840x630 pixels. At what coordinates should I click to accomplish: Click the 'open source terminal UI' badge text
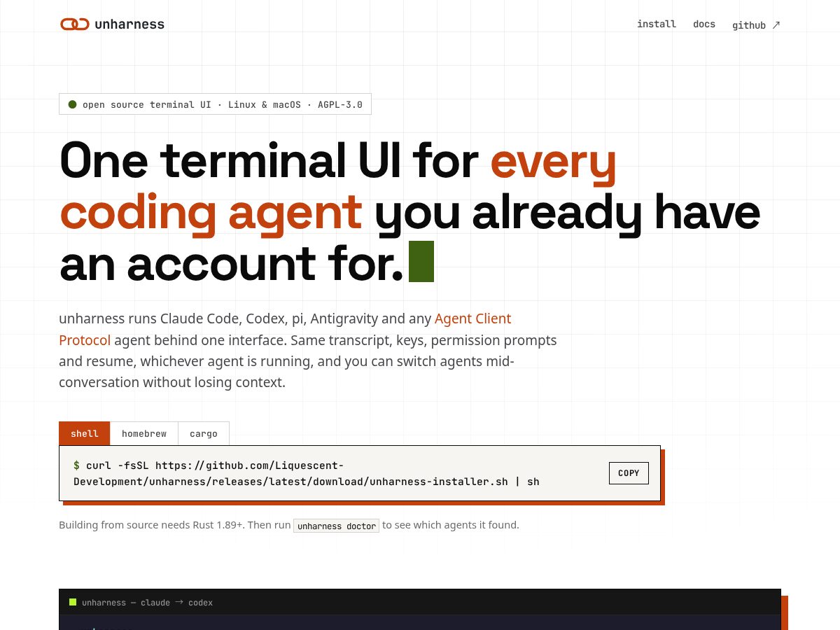point(223,104)
